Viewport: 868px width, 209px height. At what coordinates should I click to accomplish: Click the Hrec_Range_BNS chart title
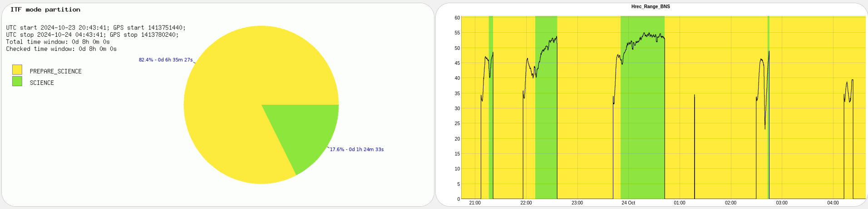click(x=651, y=7)
